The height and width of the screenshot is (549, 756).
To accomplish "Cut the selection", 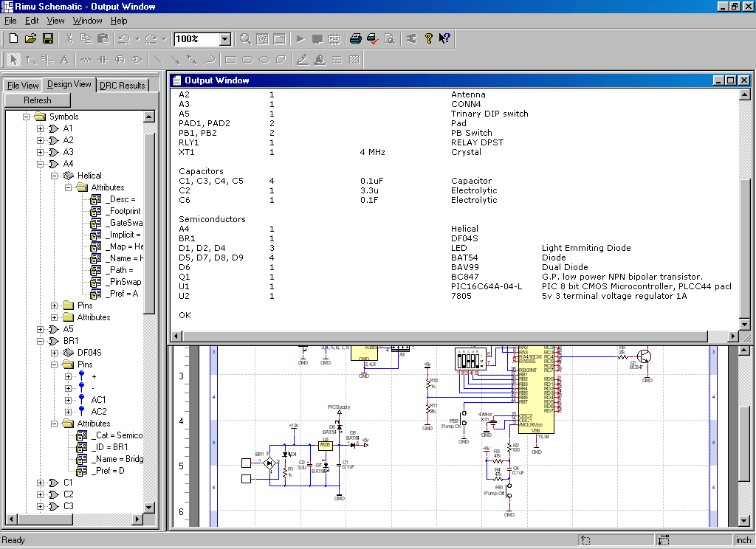I will click(68, 38).
